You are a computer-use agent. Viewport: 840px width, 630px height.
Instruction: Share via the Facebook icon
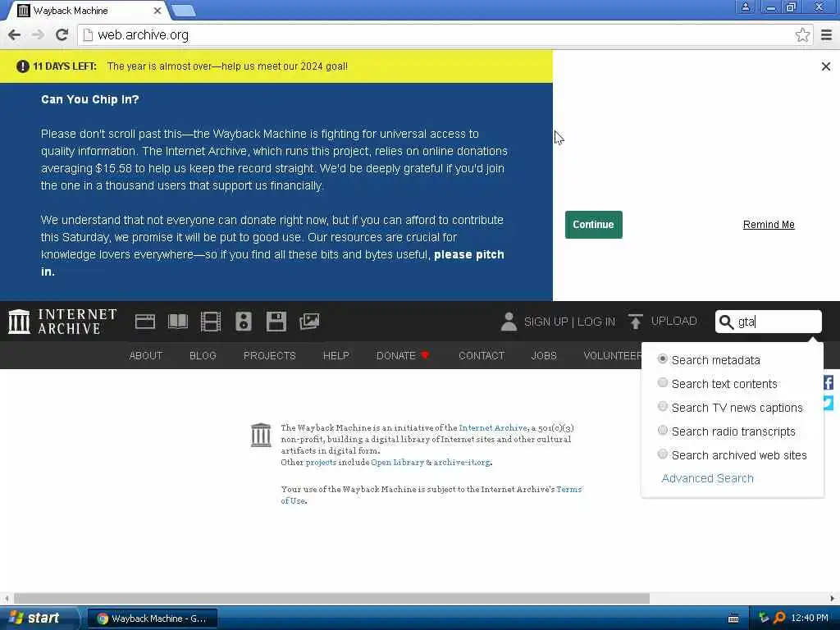[829, 382]
